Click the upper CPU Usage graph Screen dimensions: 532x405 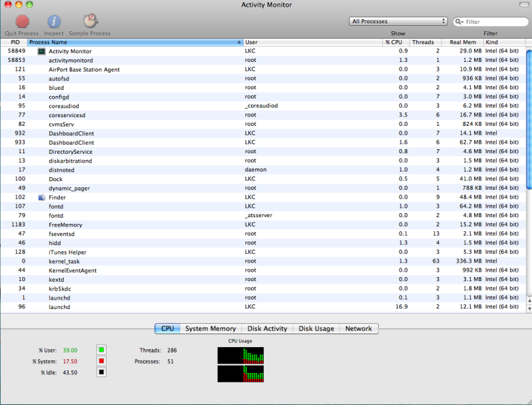pos(240,355)
